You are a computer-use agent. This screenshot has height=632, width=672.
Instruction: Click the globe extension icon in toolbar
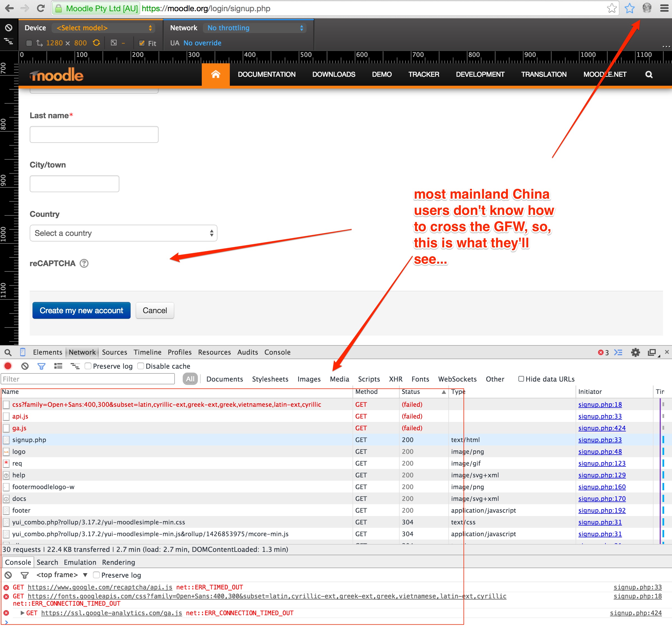(x=647, y=8)
